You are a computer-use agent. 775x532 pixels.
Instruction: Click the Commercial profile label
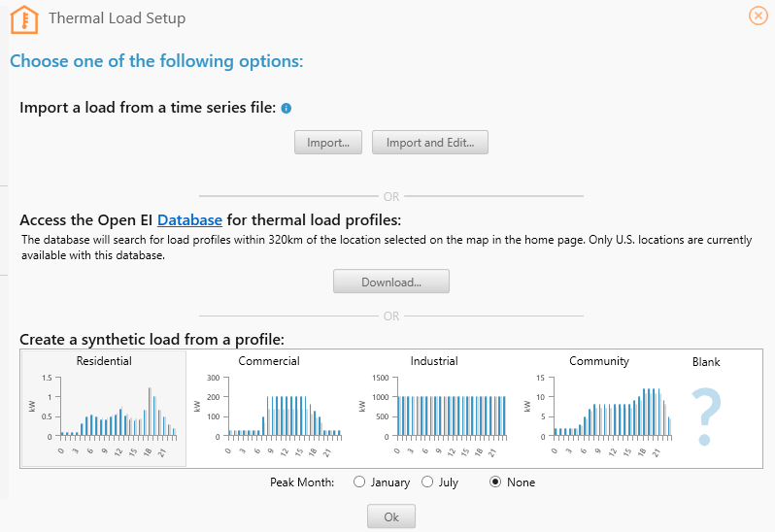pyautogui.click(x=269, y=361)
